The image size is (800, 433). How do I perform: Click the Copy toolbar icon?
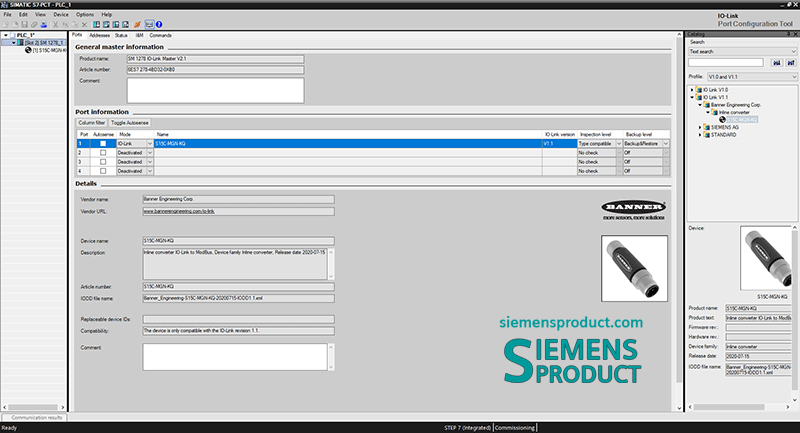click(x=65, y=24)
